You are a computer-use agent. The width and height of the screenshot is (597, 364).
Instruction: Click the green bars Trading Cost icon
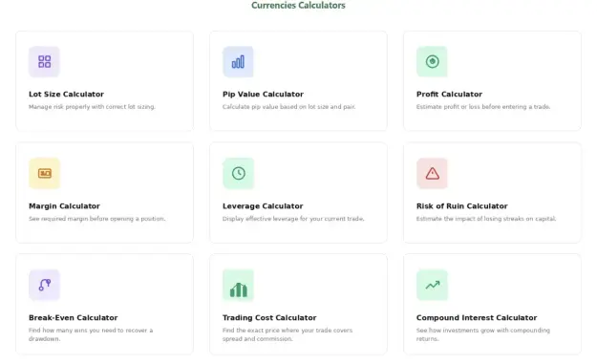tap(238, 285)
